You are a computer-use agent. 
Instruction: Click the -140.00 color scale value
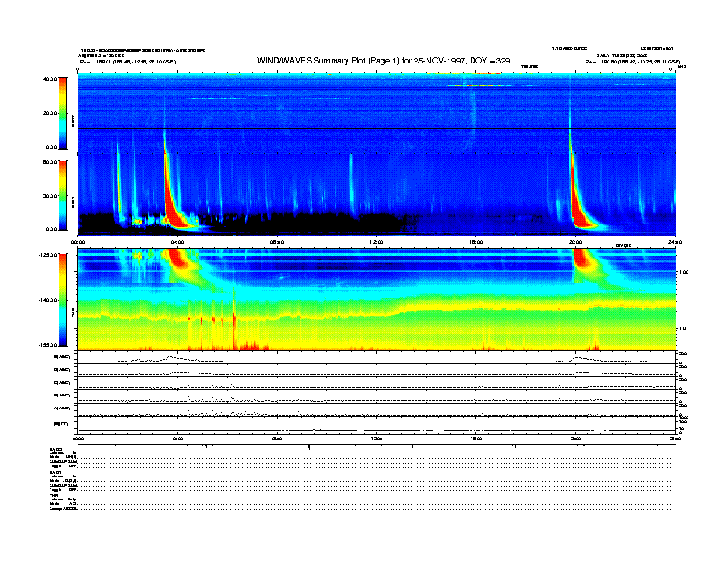(48, 300)
